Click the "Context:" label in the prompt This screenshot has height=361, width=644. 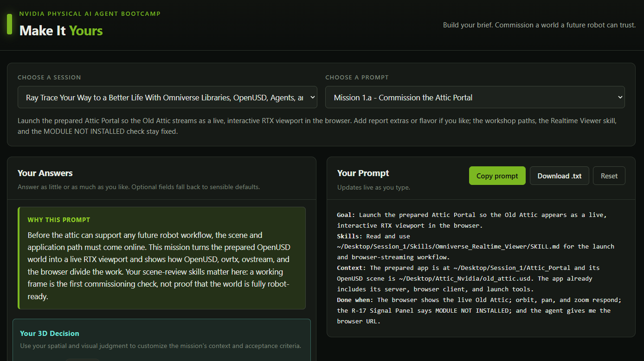tap(352, 268)
